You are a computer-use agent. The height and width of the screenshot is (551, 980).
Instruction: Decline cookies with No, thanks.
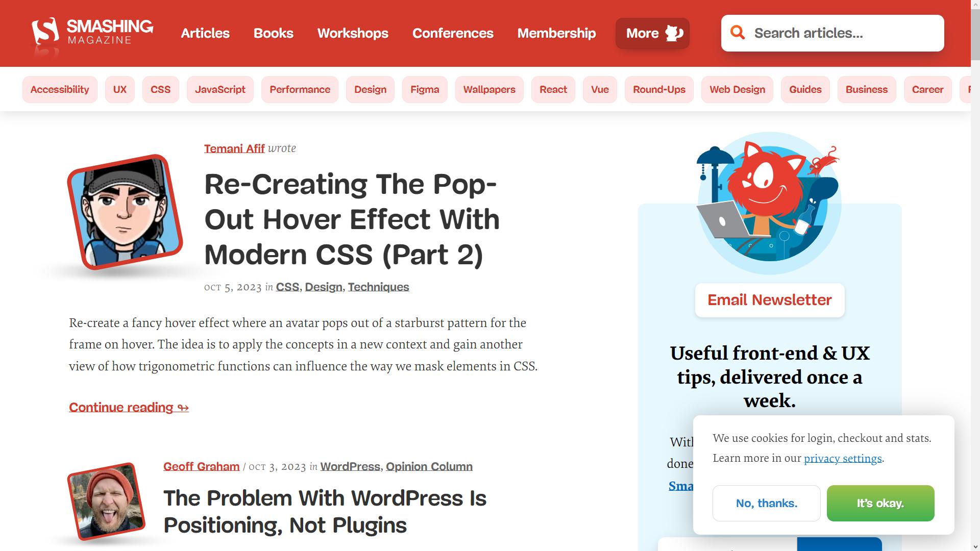coord(767,503)
